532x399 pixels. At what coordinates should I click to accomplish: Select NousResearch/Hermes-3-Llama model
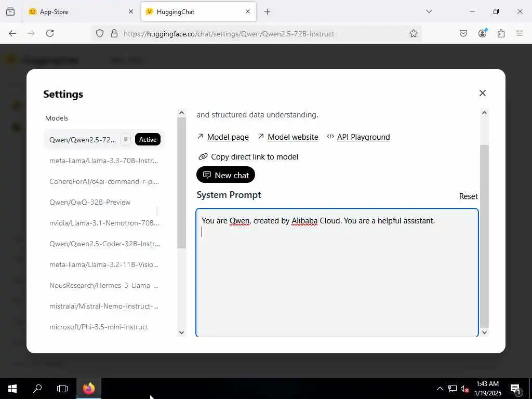tap(103, 285)
